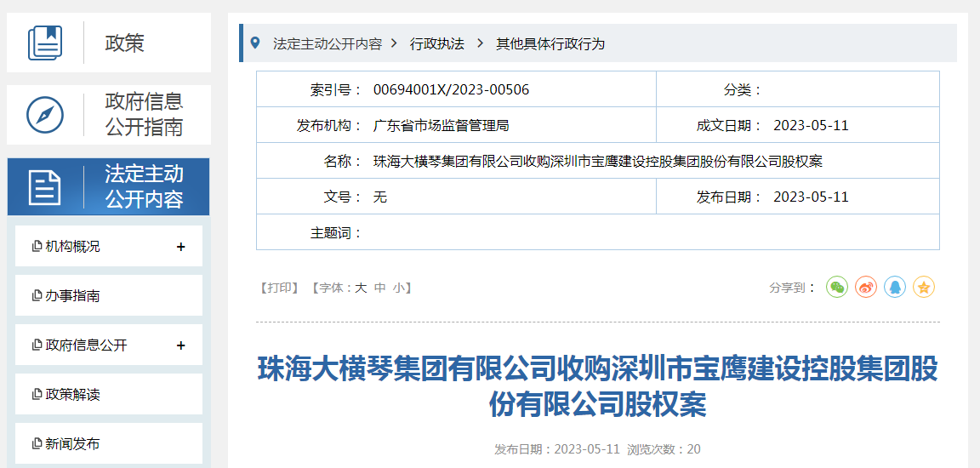Click 发布日期：2023-05-11 below headline

pos(557,449)
